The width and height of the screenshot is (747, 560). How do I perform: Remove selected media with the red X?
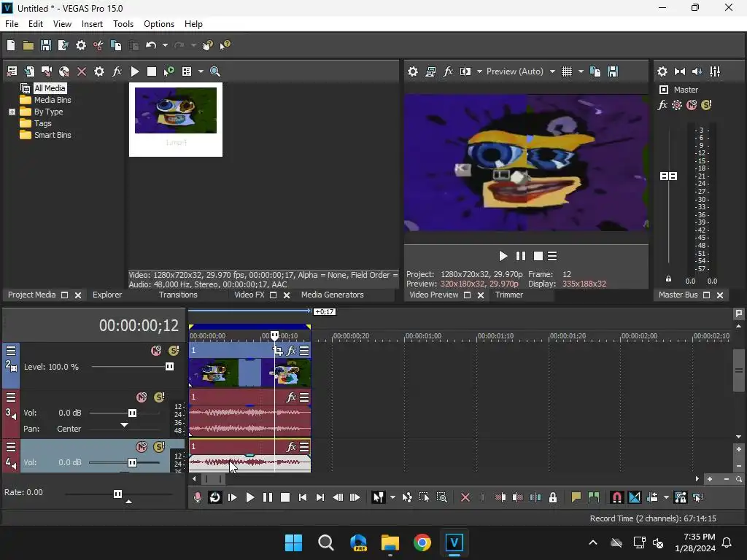click(x=82, y=71)
